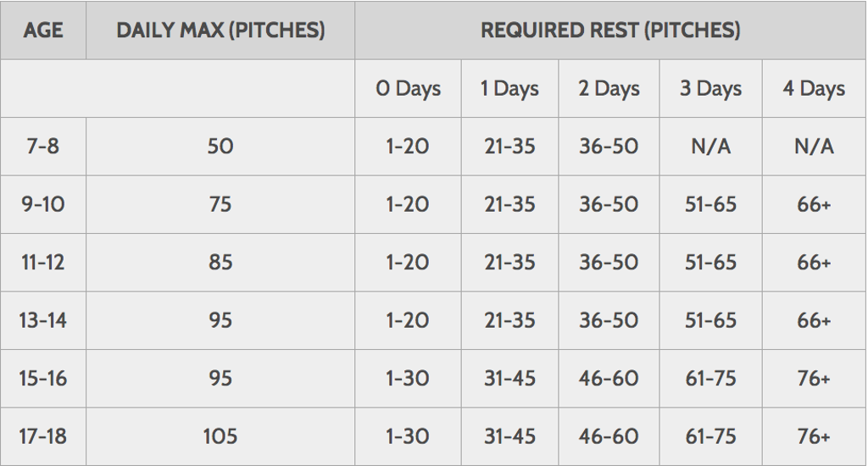
Task: Select the 4 Days cell for ages 17-18
Action: [814, 437]
